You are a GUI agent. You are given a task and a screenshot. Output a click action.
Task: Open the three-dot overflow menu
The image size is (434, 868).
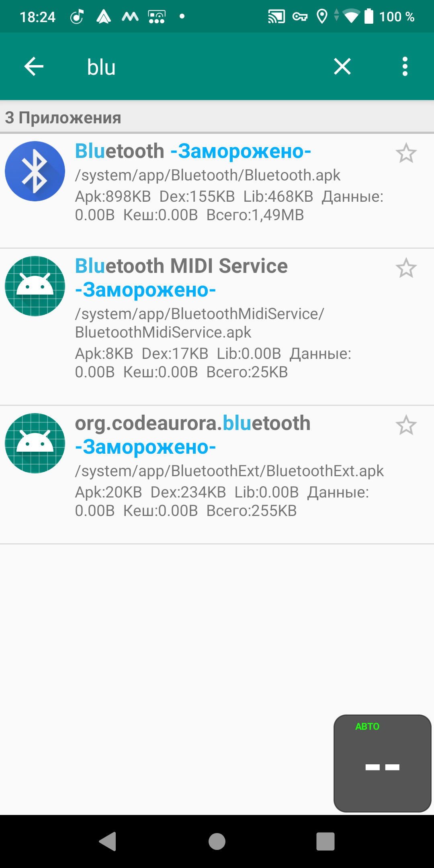tap(405, 66)
